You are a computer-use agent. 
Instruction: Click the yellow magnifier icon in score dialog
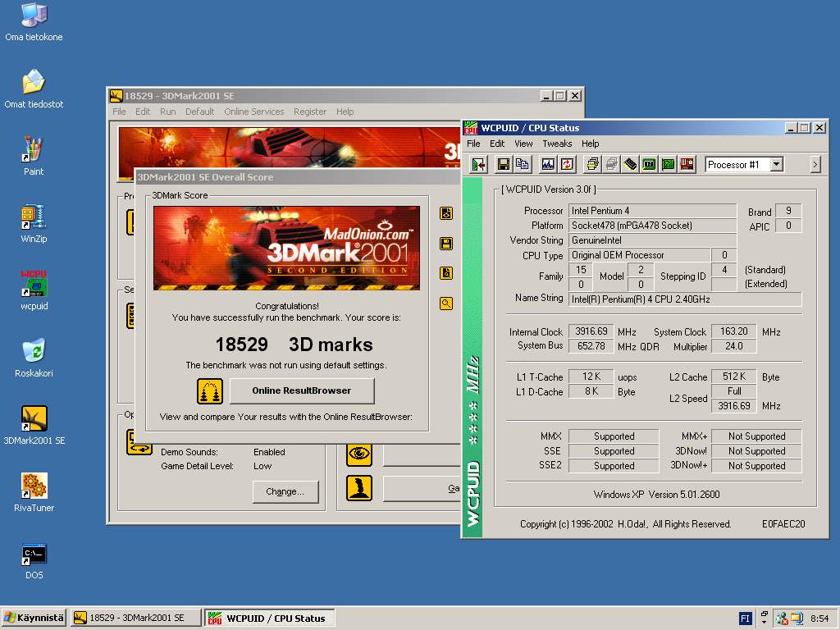tap(446, 304)
